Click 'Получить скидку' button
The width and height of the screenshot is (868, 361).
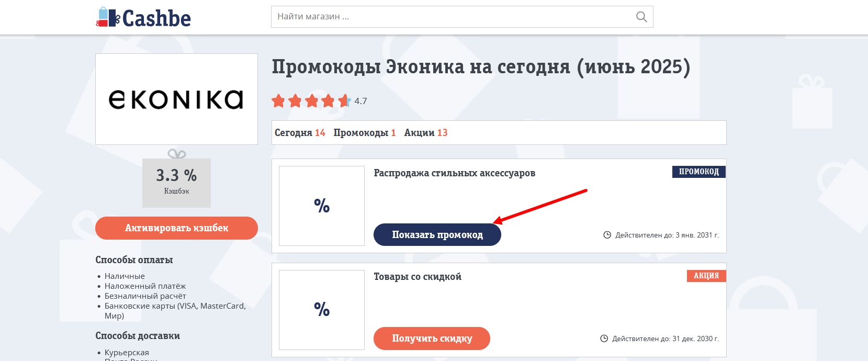click(432, 339)
